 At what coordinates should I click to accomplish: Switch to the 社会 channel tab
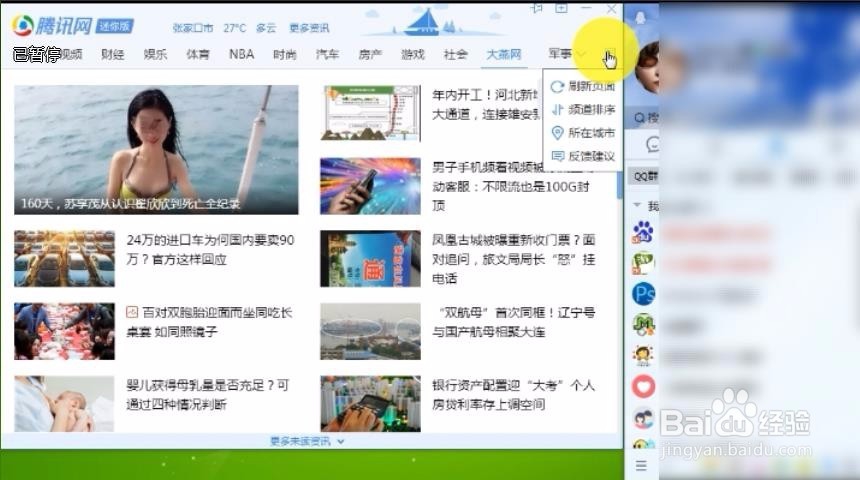coord(455,54)
